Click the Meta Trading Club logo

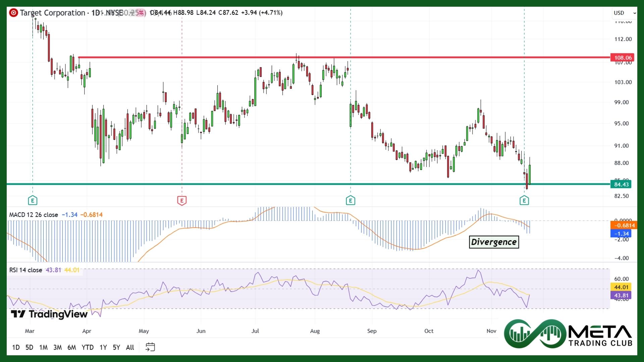(x=569, y=334)
